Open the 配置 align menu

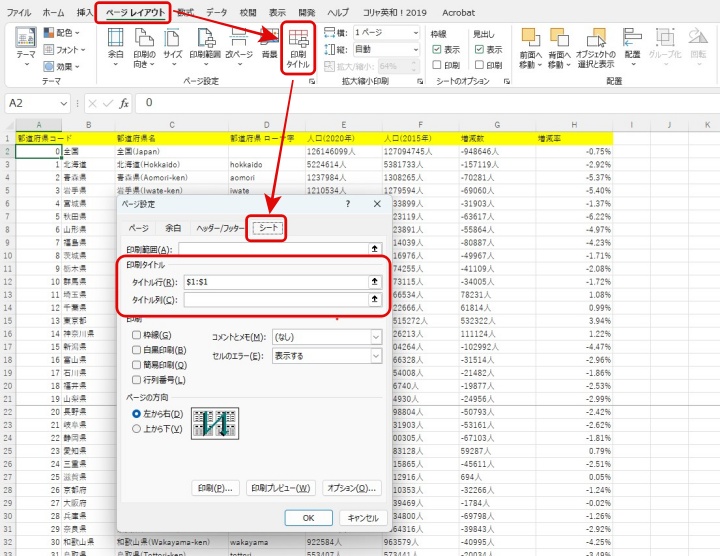pos(632,47)
